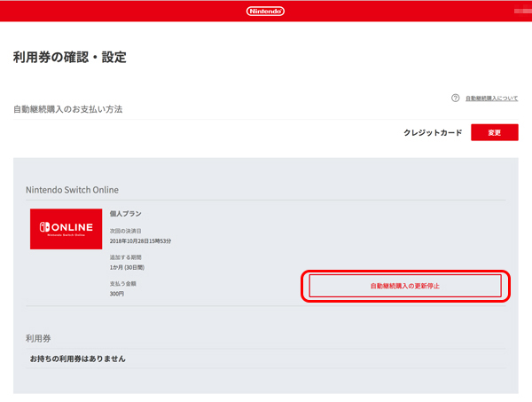Click the 次回の決済日 label
The height and width of the screenshot is (402, 532).
pos(125,231)
